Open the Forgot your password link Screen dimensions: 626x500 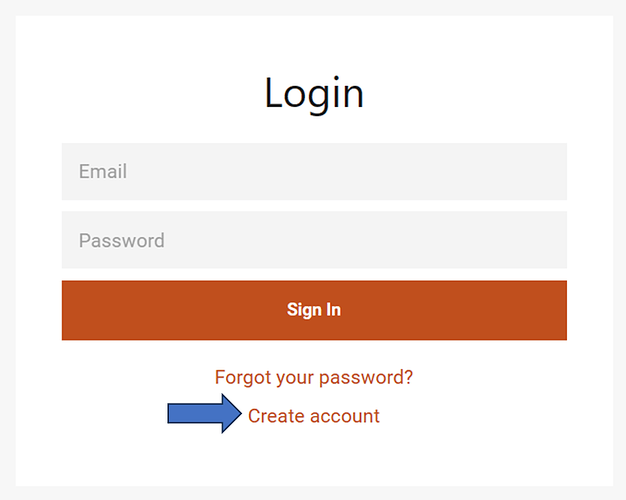[x=314, y=377]
